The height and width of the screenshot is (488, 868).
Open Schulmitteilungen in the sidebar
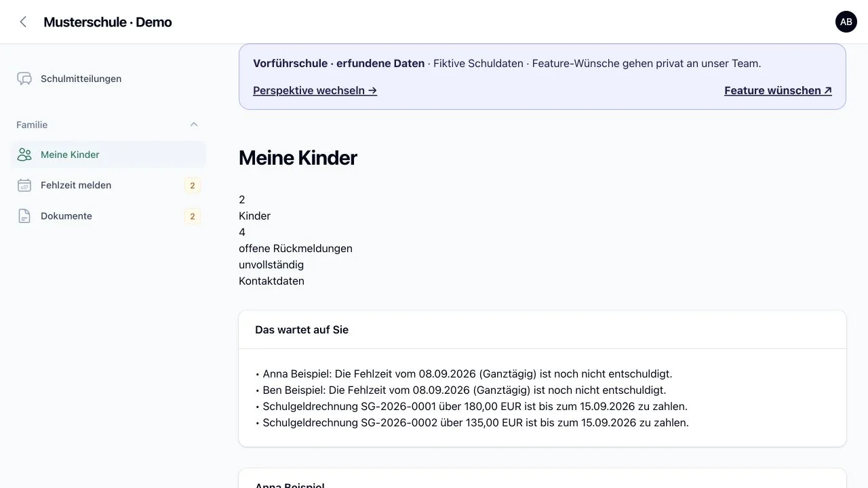108,79
